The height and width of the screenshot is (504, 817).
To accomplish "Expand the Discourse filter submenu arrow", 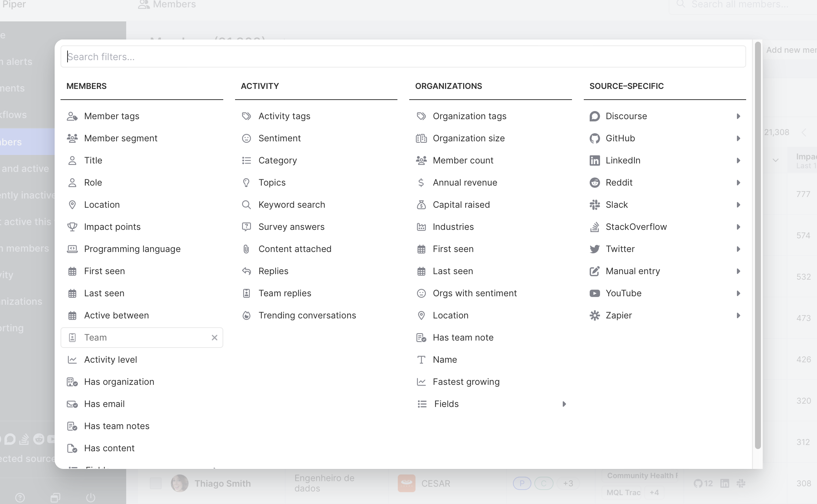I will pos(738,116).
